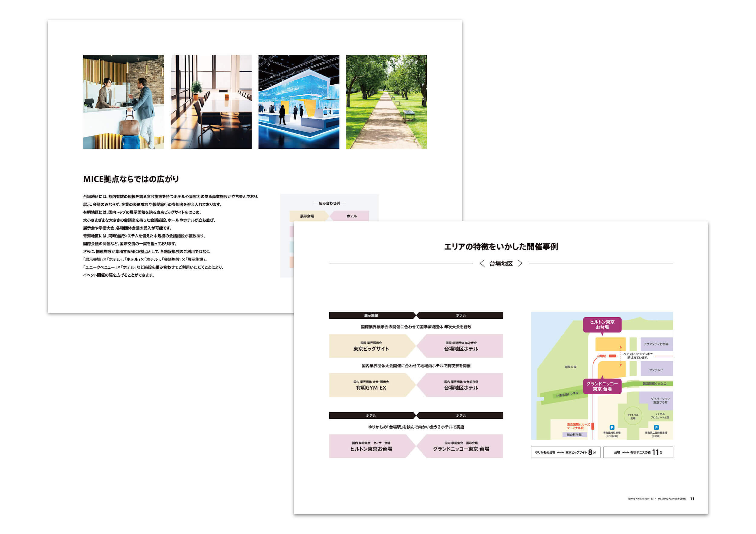Open the hotel reception desk photo

[x=123, y=102]
